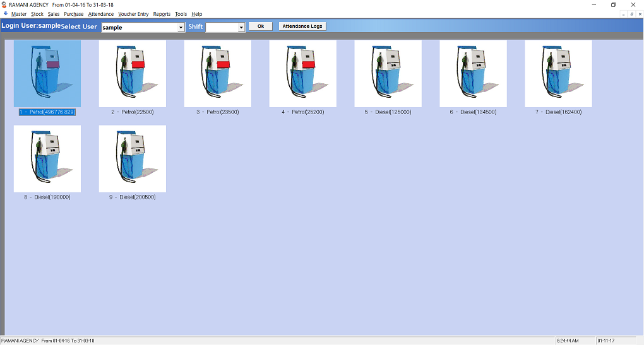Select pump 8 Diesel(190000) icon
Screen dimensions: 644x345
coord(47,158)
